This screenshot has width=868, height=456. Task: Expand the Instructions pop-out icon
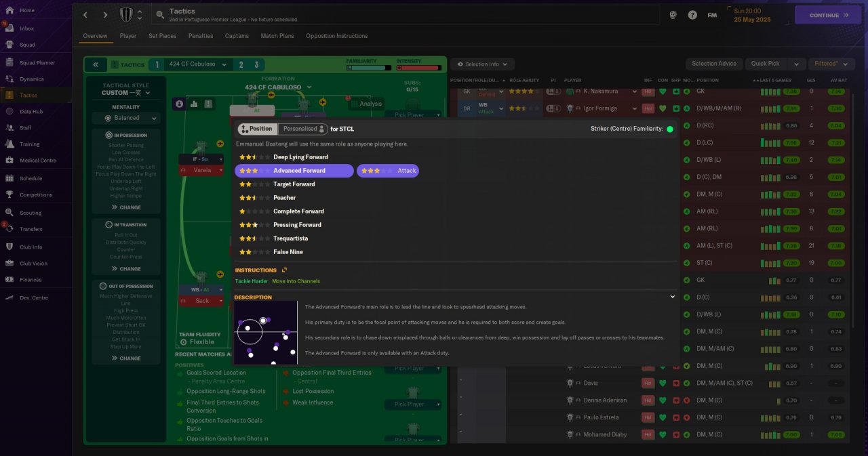tap(285, 270)
